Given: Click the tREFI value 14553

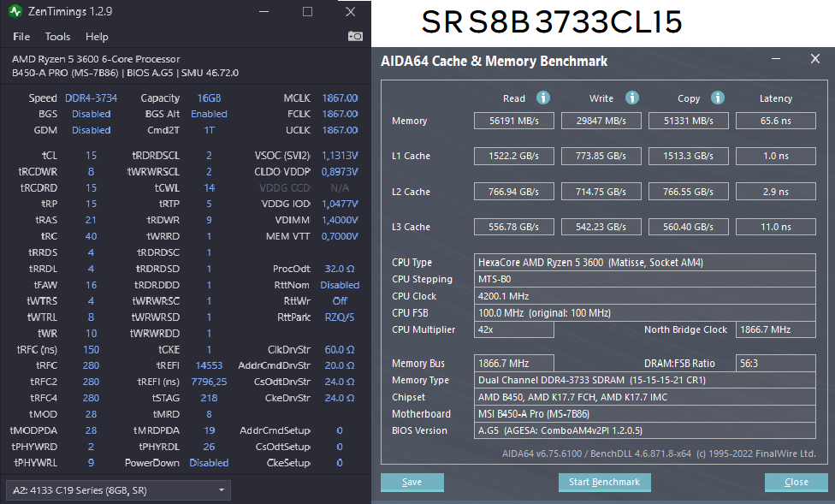Looking at the screenshot, I should click(x=209, y=365).
